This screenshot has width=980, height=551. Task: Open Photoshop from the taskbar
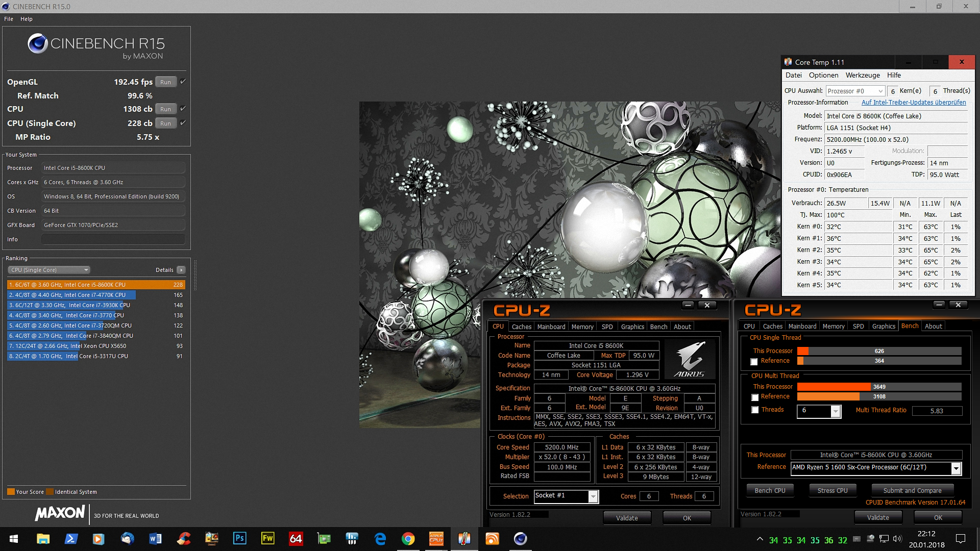coord(239,538)
